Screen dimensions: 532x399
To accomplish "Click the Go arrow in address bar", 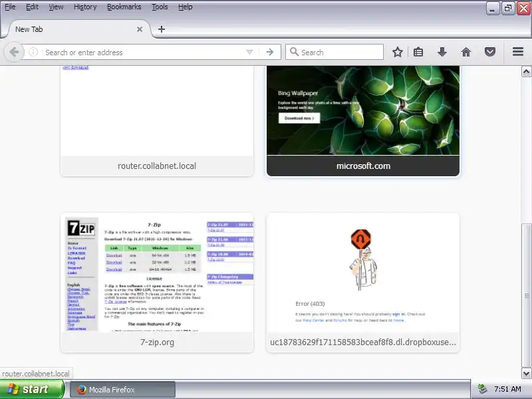I will [270, 53].
